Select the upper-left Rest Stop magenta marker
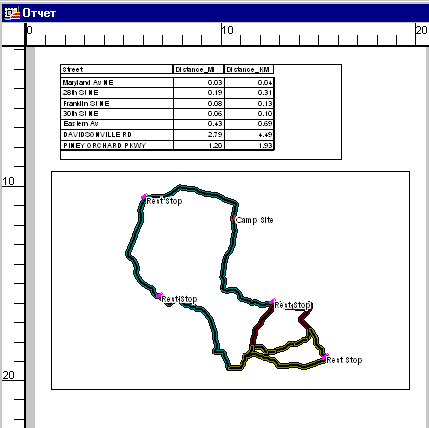The image size is (429, 428). pyautogui.click(x=145, y=196)
